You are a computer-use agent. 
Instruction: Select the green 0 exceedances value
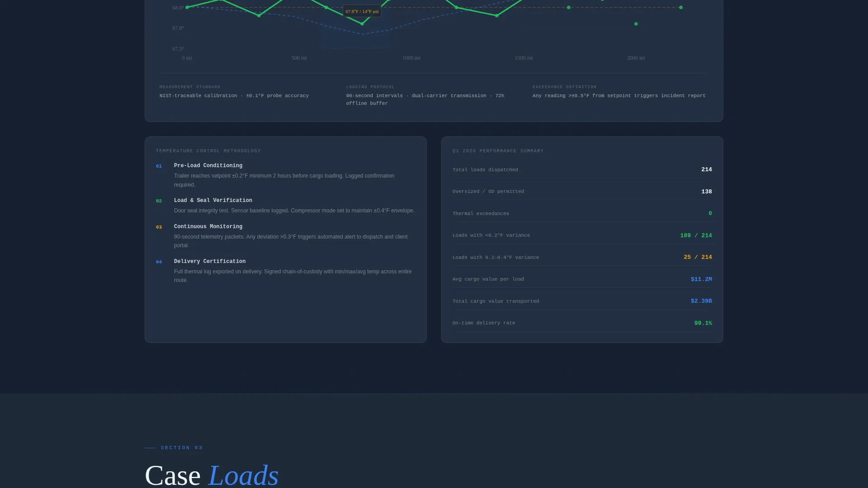pos(710,213)
